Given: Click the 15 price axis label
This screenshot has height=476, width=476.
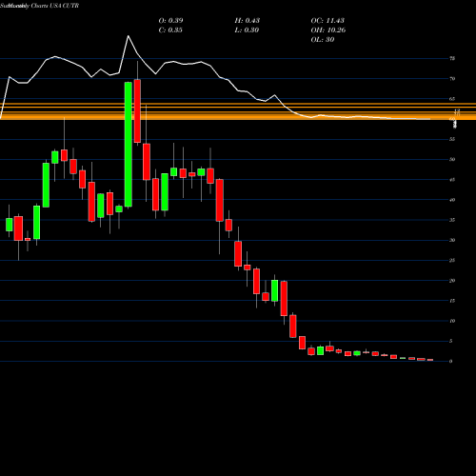Looking at the screenshot, I should [x=452, y=301].
